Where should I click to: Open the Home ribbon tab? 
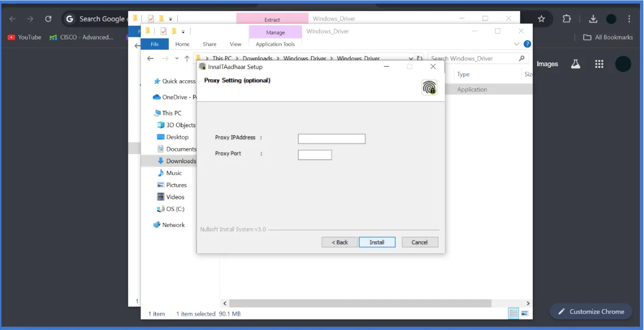click(x=182, y=44)
